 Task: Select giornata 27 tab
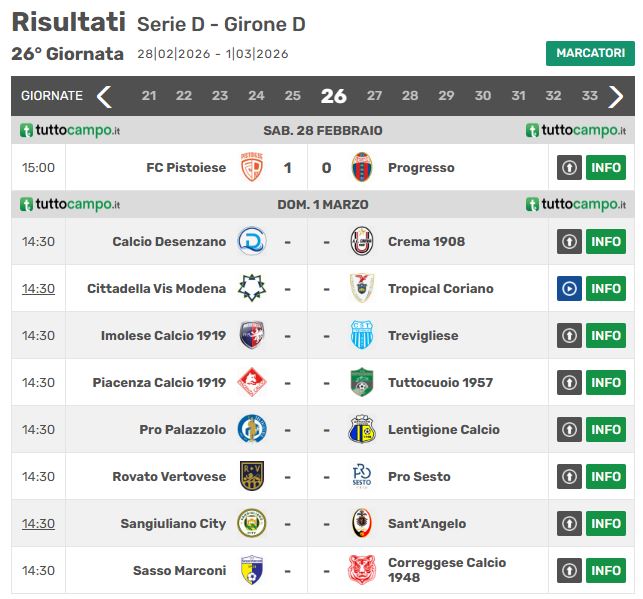(374, 96)
